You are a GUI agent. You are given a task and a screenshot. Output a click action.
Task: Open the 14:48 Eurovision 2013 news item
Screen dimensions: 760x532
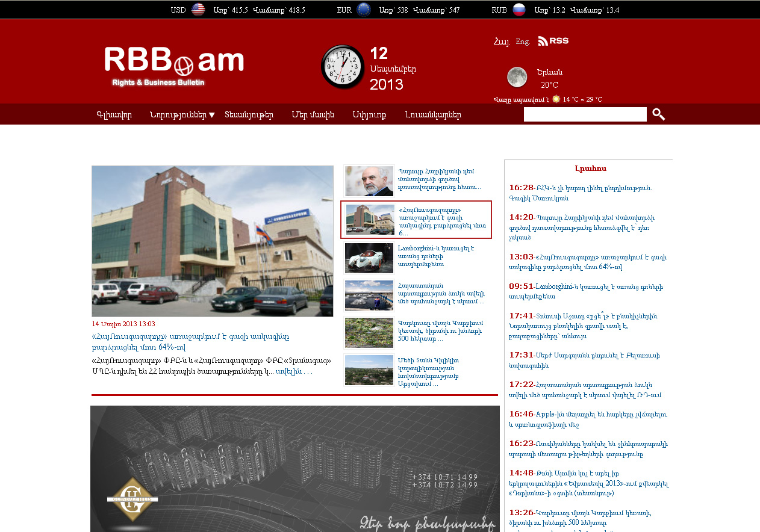589,483
